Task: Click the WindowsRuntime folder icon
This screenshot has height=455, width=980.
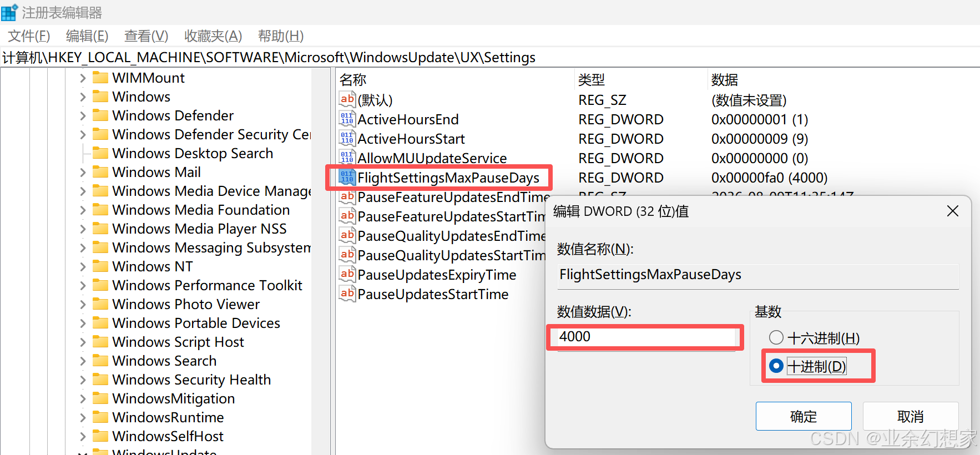Action: coord(100,417)
